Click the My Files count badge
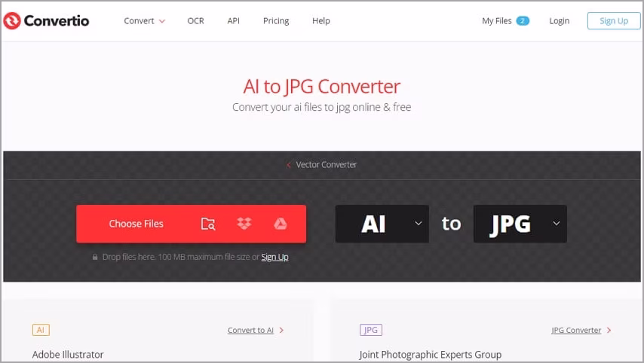644x363 pixels. (x=523, y=21)
